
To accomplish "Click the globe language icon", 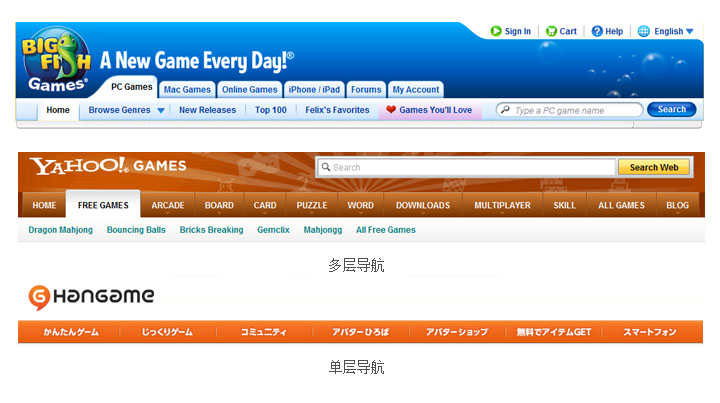I will (643, 31).
